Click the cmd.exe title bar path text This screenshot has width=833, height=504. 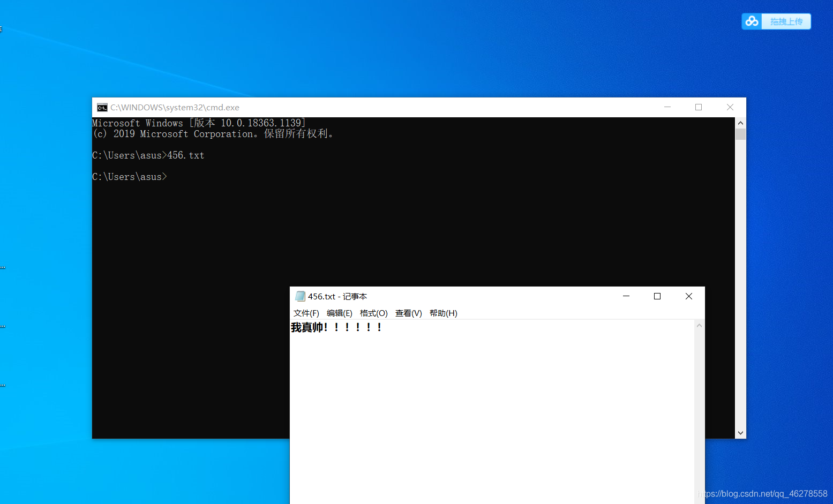pyautogui.click(x=175, y=108)
